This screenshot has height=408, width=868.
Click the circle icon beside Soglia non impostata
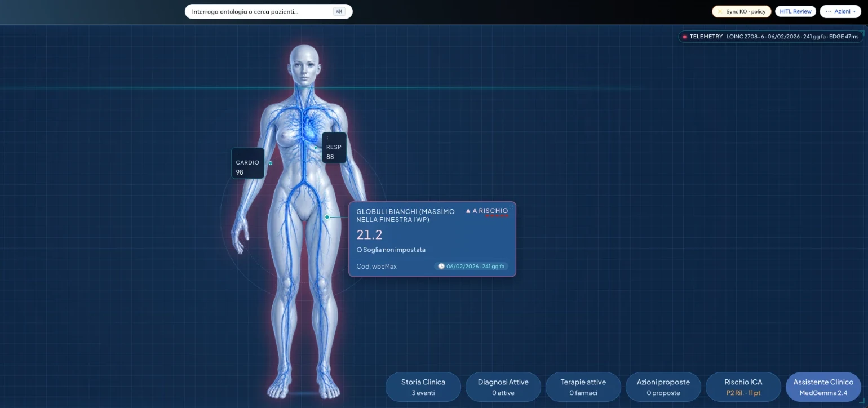pyautogui.click(x=359, y=250)
